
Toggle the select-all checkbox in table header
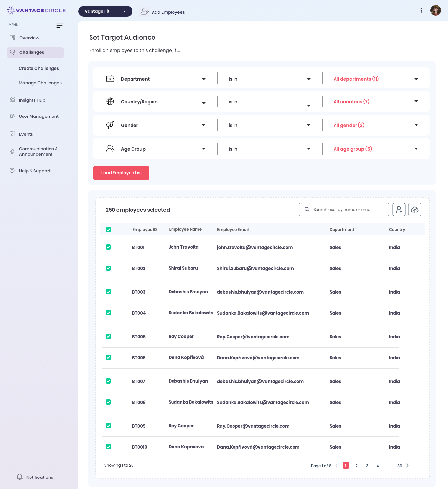[108, 230]
